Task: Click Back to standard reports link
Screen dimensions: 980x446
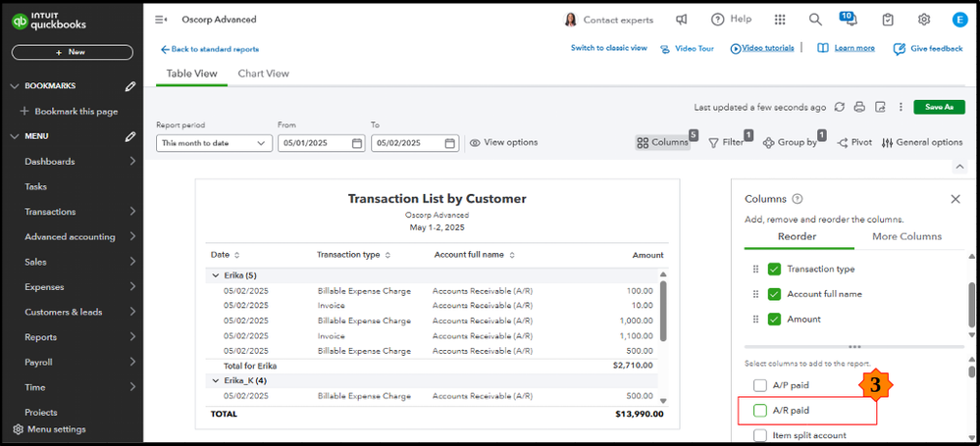Action: coord(210,49)
